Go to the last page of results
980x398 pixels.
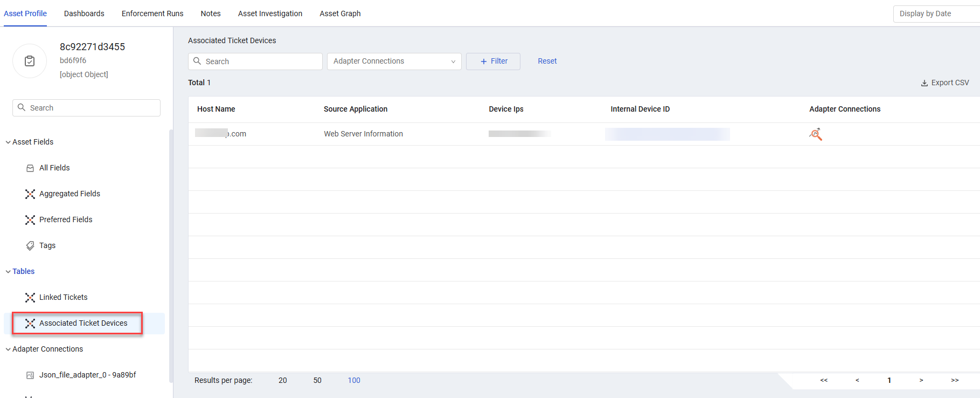pos(955,381)
